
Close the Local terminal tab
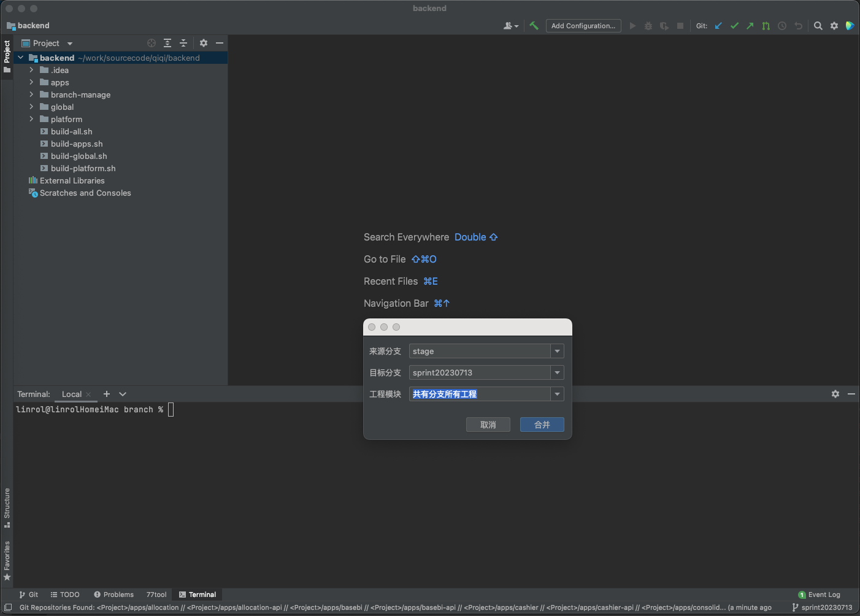pyautogui.click(x=88, y=395)
